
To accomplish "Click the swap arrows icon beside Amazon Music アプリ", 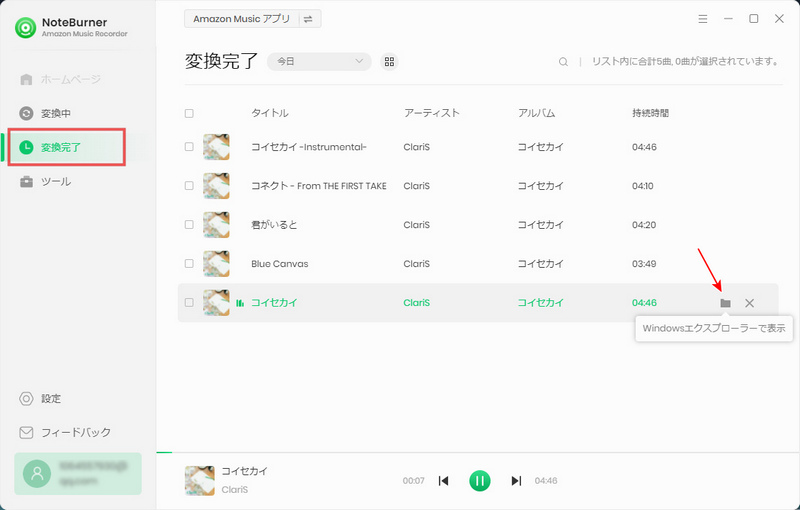I will tap(308, 19).
